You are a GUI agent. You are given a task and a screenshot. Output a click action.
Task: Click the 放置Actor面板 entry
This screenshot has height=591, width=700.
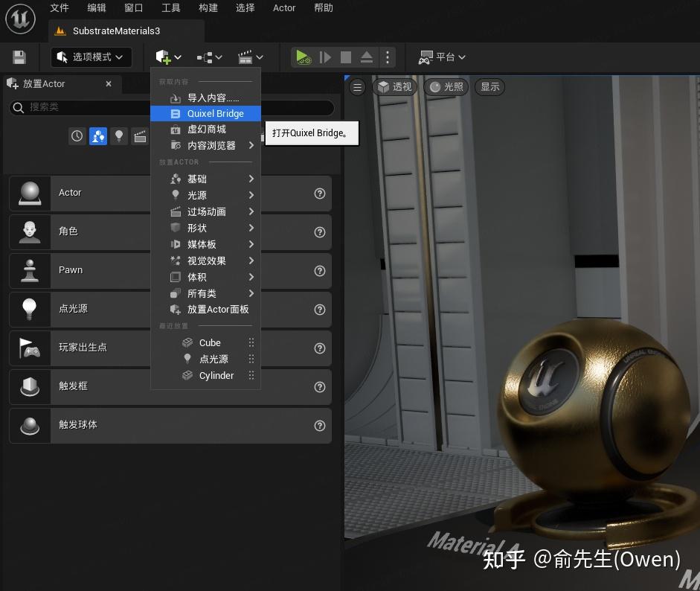click(x=217, y=309)
